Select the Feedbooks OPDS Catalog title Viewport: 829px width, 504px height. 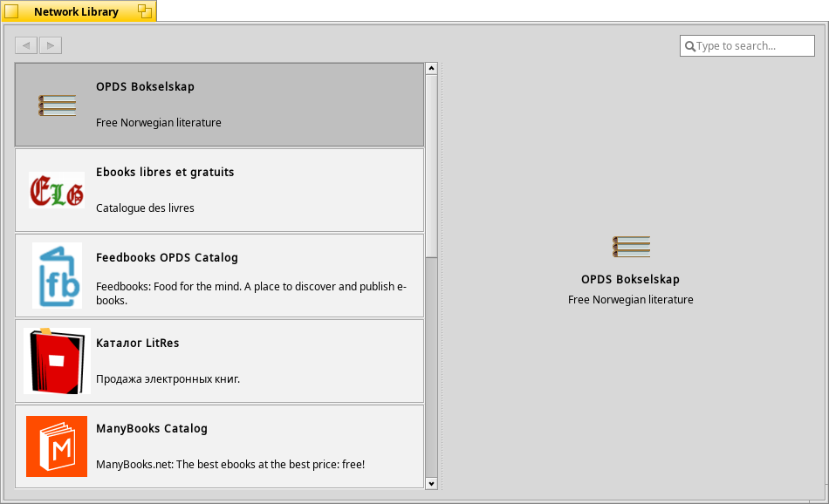[x=167, y=258]
